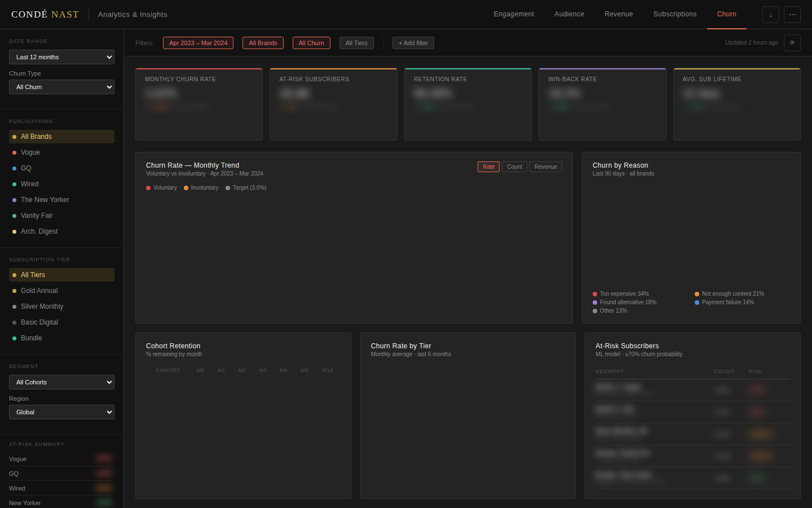
Task: Open the All Cohorts segment selector
Action: pos(61,382)
